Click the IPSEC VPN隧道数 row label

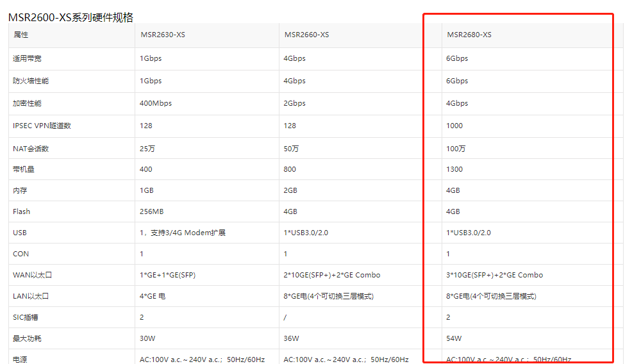42,126
